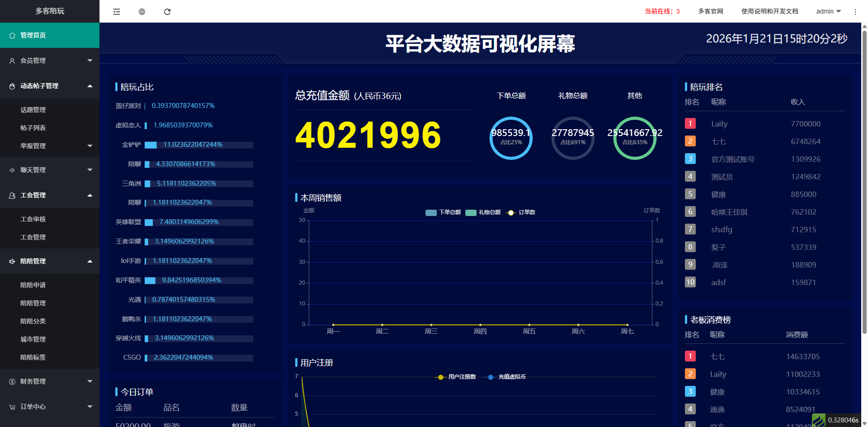The width and height of the screenshot is (868, 427).
Task: Open 帖子列表 in the sidebar
Action: (33, 128)
